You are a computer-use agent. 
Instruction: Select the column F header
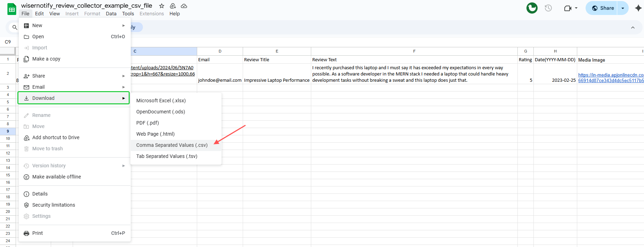click(414, 51)
